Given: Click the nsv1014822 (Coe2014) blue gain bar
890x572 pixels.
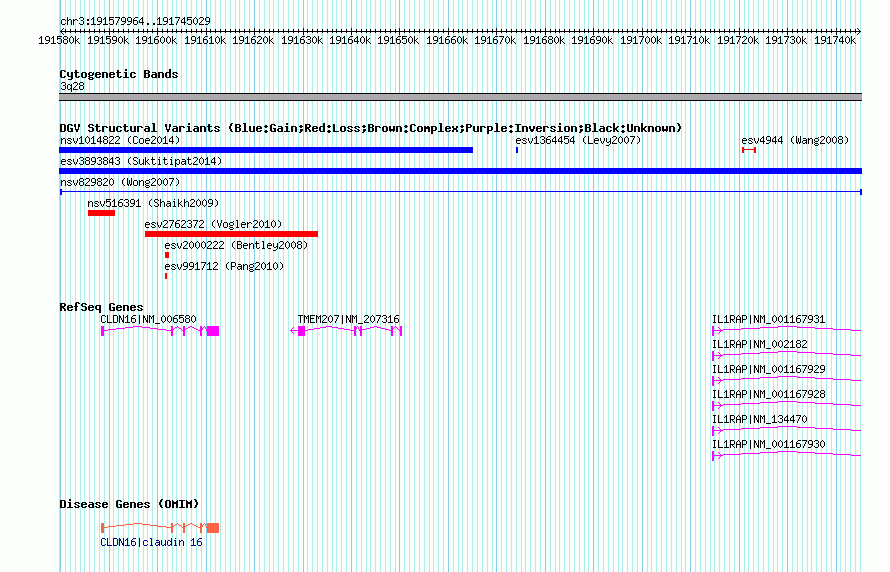Looking at the screenshot, I should pos(266,150).
